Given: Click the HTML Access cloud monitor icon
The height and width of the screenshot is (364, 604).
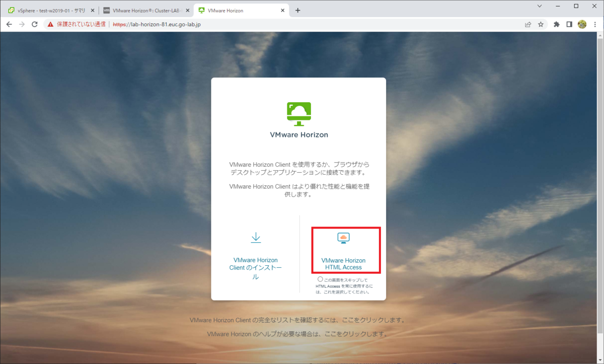Looking at the screenshot, I should click(x=343, y=238).
